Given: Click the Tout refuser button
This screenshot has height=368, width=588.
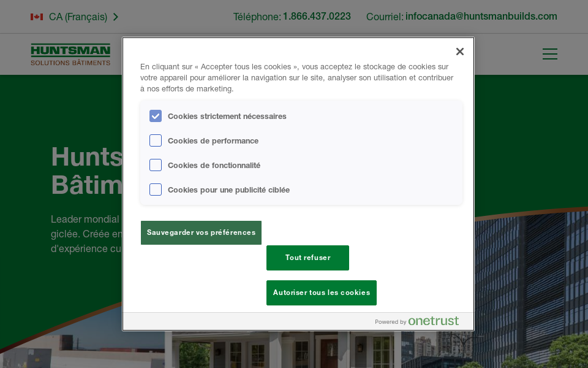Looking at the screenshot, I should pos(307,258).
